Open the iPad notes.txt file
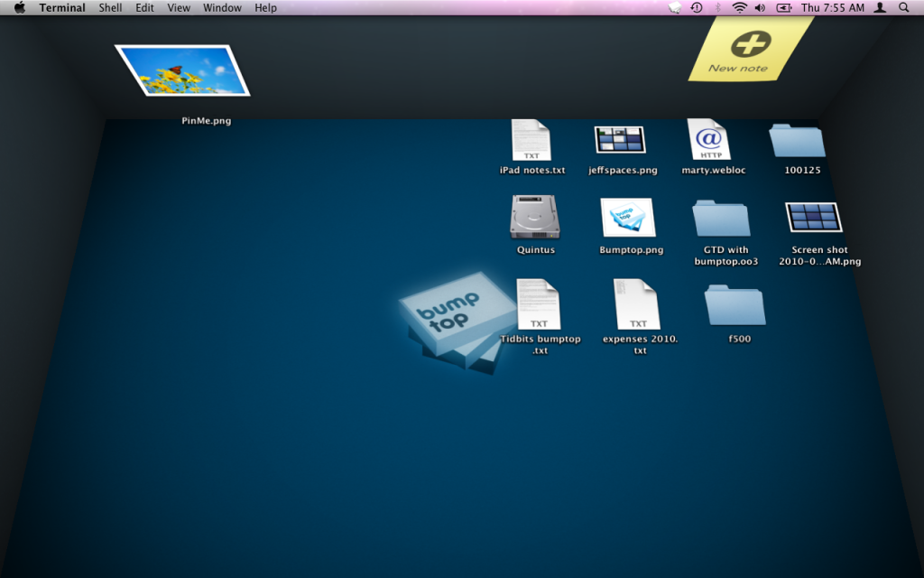The image size is (924, 578). [x=531, y=137]
